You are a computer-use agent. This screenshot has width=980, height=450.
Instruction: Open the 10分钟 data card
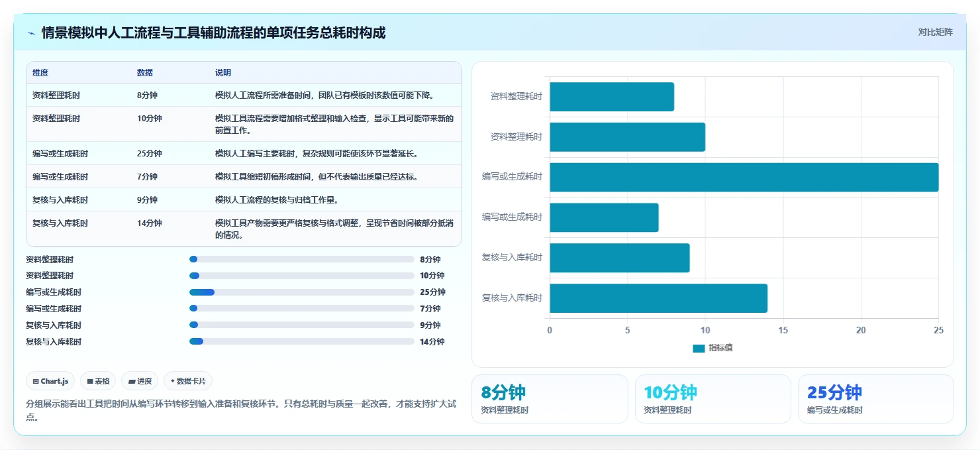713,399
